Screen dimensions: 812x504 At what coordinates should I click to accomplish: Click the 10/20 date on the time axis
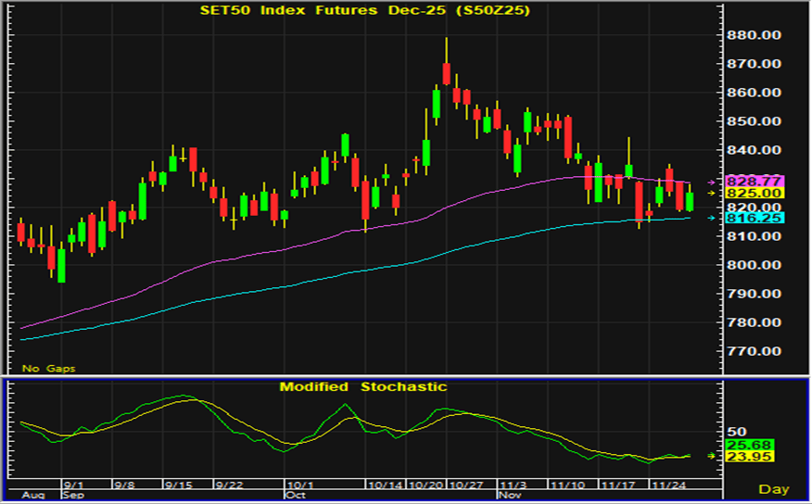click(427, 484)
